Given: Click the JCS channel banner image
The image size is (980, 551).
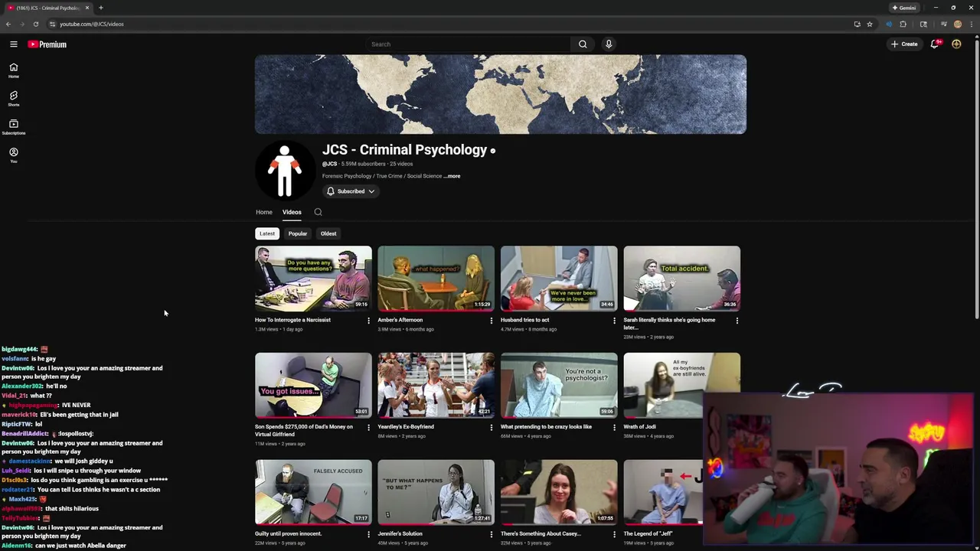Looking at the screenshot, I should tap(501, 94).
